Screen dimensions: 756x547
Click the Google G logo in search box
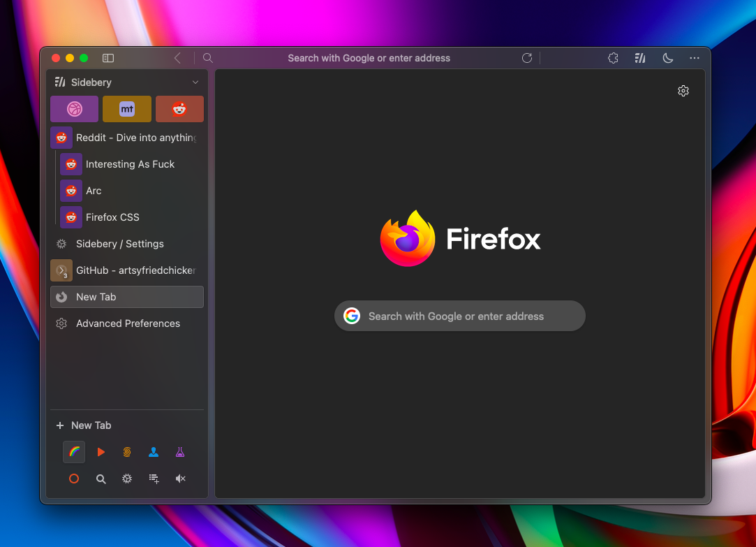click(352, 316)
